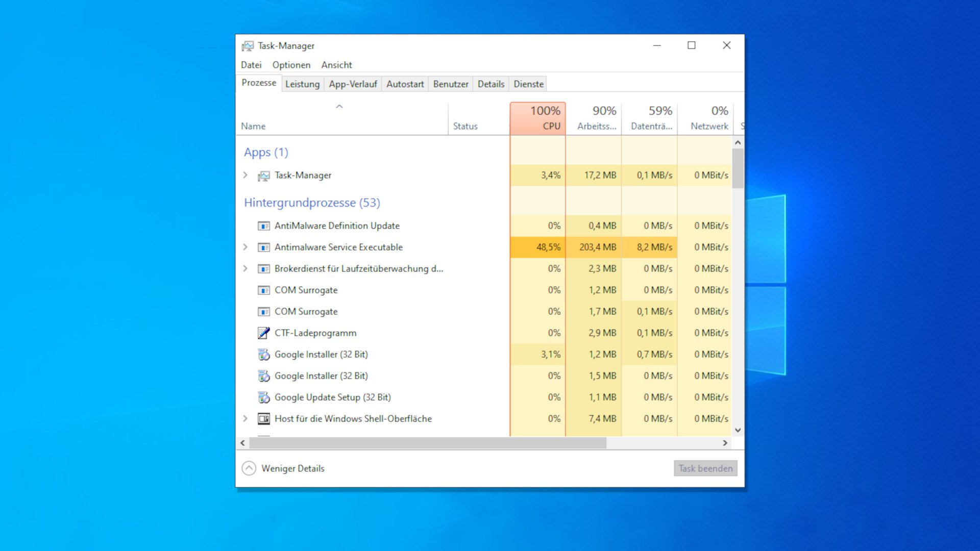Click the down arrow of the vertical scrollbar
Screen dimensions: 980x551
coord(738,430)
